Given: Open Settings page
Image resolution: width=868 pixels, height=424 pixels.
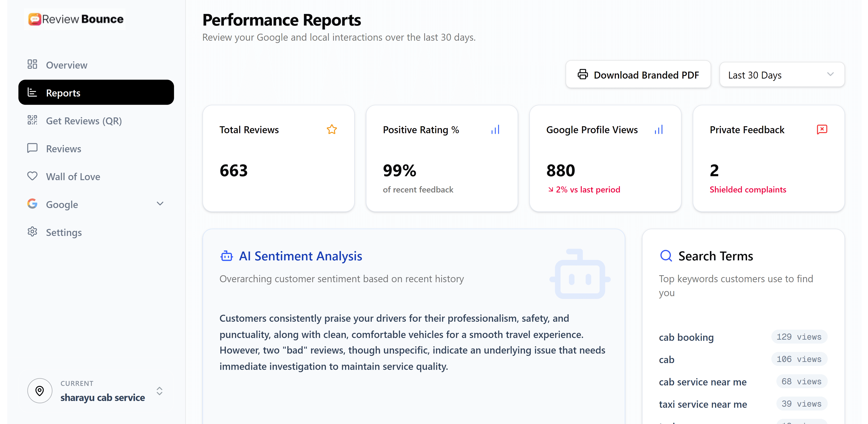Looking at the screenshot, I should (96, 232).
